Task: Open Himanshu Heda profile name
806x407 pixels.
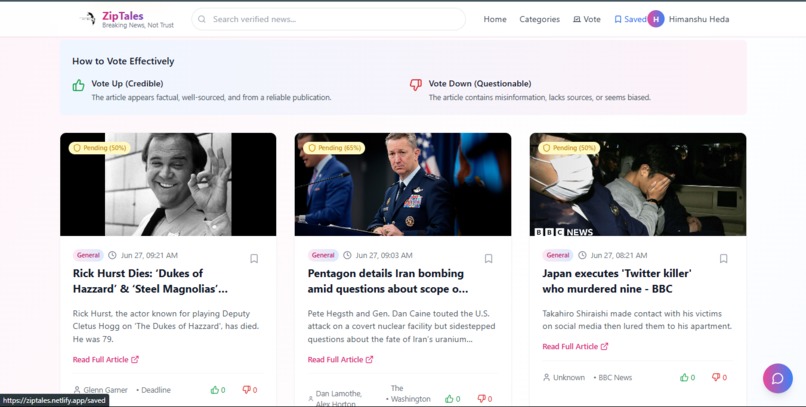Action: (x=699, y=19)
